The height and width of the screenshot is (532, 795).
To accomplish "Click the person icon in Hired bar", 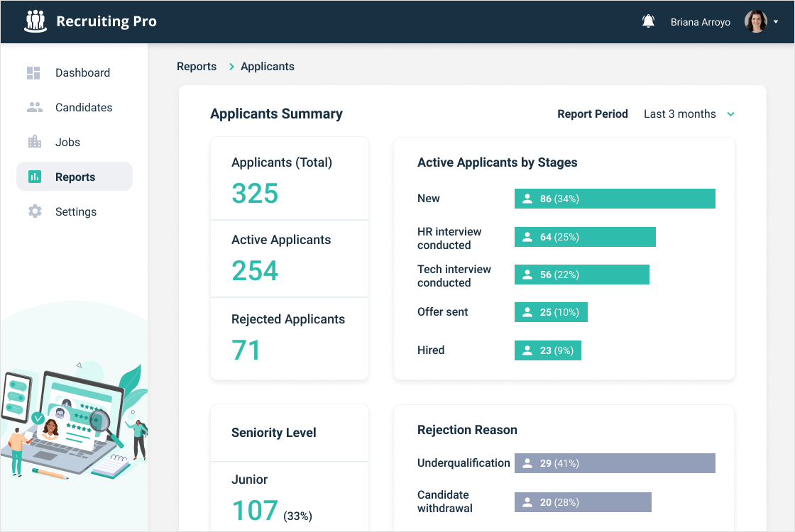I will coord(527,350).
